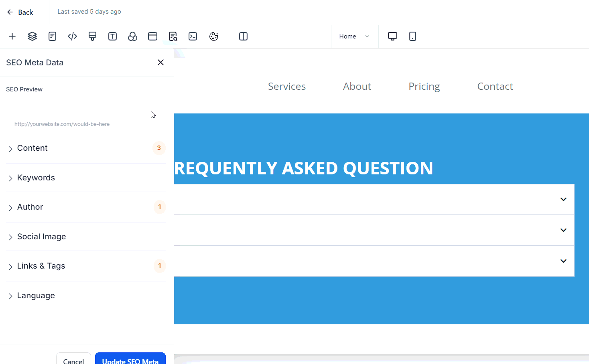Click the Update SEO Meta button
Screen dimensions: 589x364
point(130,359)
